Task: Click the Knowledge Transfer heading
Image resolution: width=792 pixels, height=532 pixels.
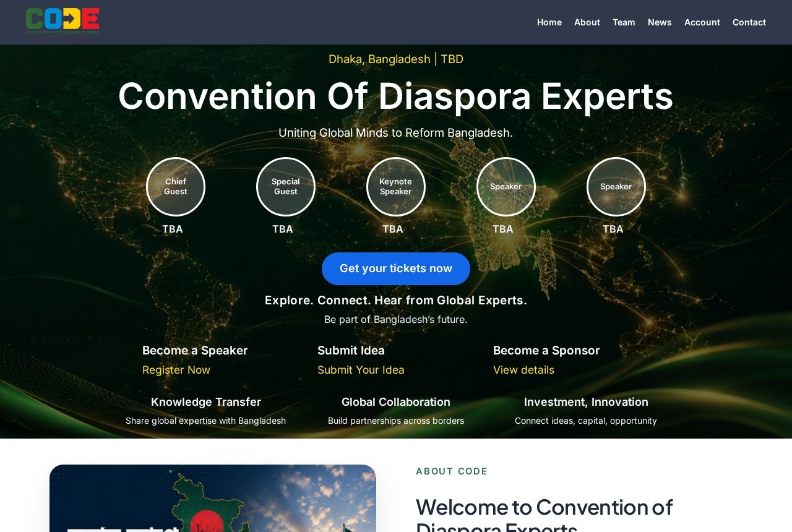Action: 206,402
